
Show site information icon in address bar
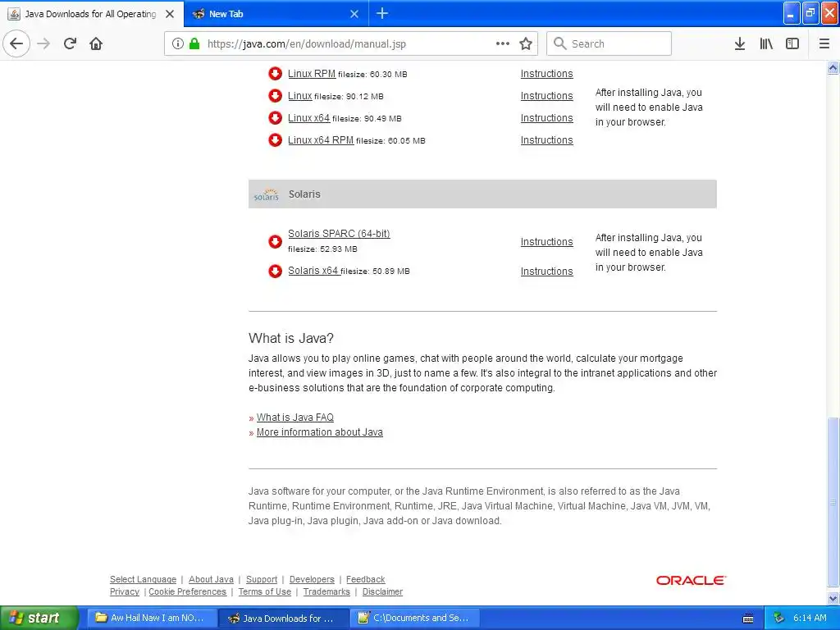click(178, 43)
